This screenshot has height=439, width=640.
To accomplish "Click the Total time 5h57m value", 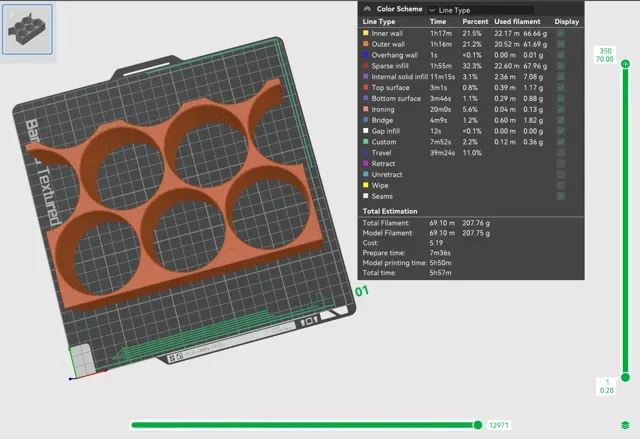I will coord(440,273).
